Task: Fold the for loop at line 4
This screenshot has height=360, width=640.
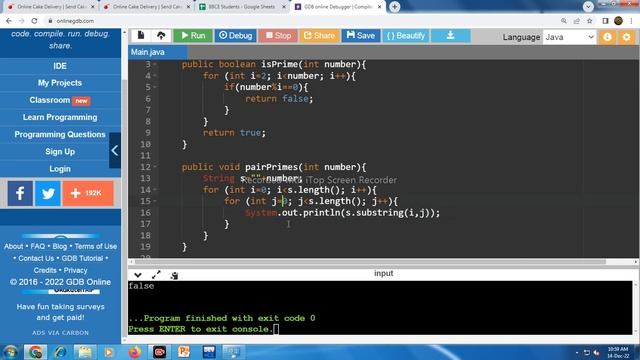Action: coord(155,76)
